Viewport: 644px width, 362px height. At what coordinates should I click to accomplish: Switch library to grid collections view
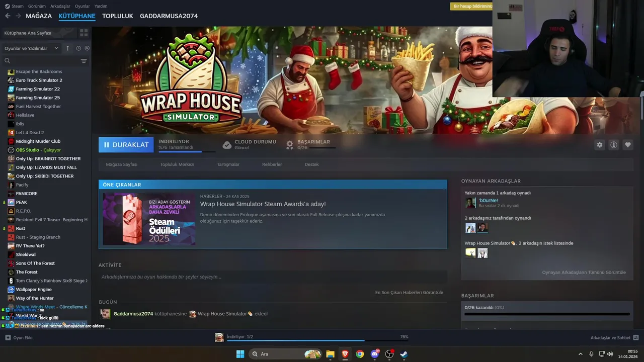(x=84, y=33)
